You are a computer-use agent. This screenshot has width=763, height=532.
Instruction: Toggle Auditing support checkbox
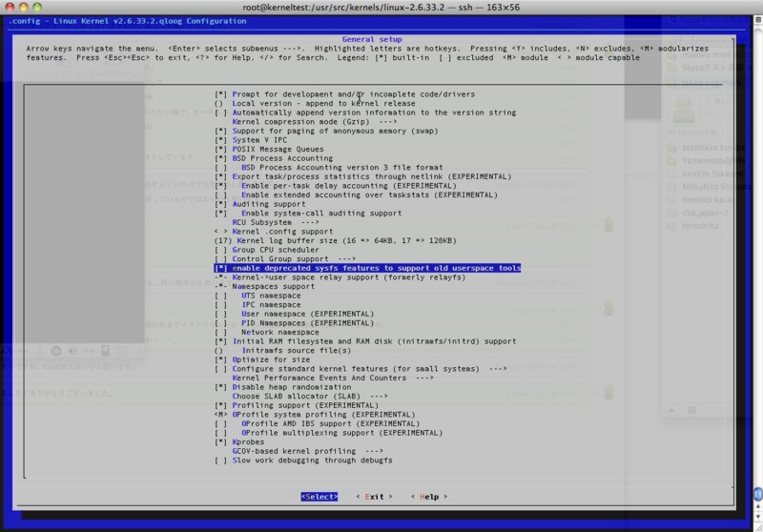tap(220, 204)
